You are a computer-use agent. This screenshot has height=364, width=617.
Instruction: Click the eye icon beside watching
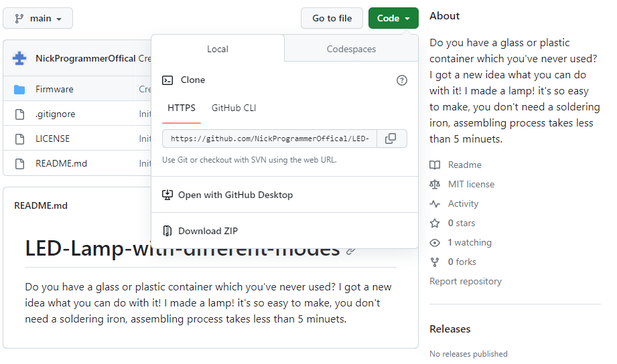[435, 243]
